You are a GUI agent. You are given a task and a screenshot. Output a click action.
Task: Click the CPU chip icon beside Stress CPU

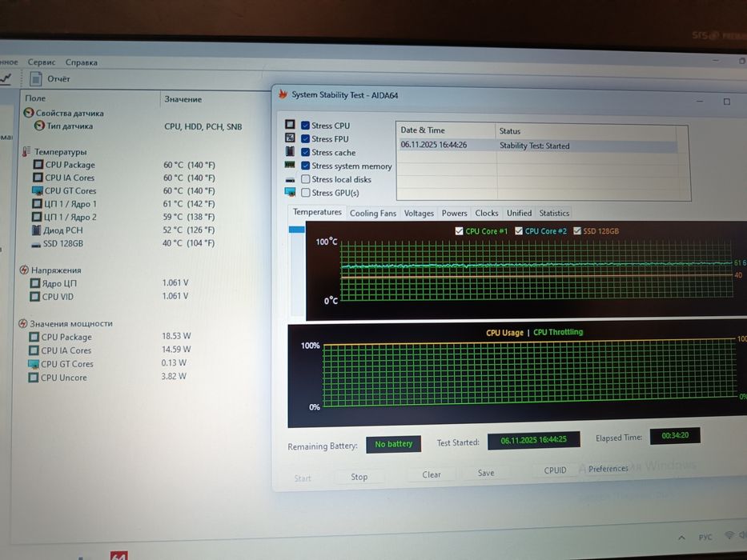pos(290,124)
